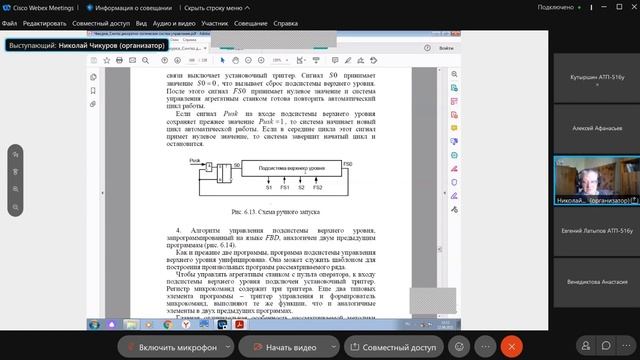This screenshot has height=360, width=640.
Task: Open the Вид menu
Action: 141,23
